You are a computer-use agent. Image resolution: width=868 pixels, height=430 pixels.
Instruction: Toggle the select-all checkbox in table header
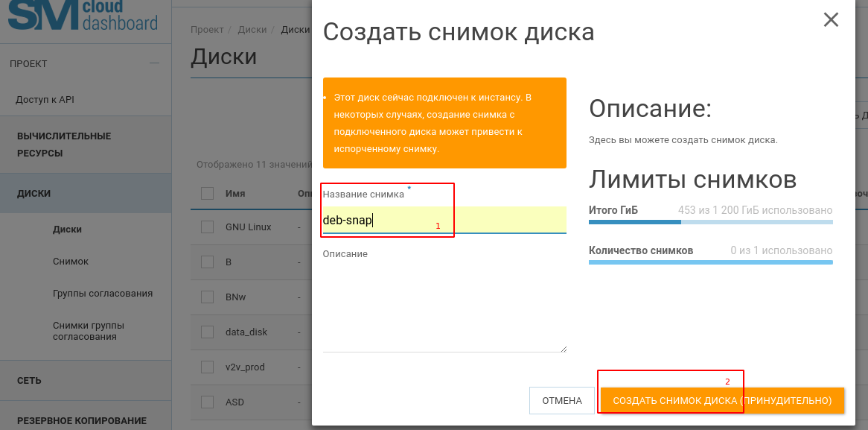click(x=207, y=192)
